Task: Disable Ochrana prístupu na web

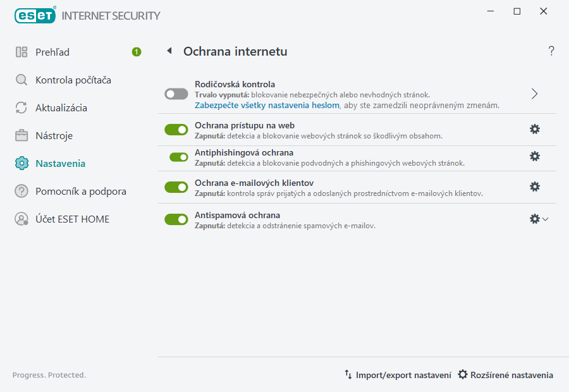Action: (176, 128)
